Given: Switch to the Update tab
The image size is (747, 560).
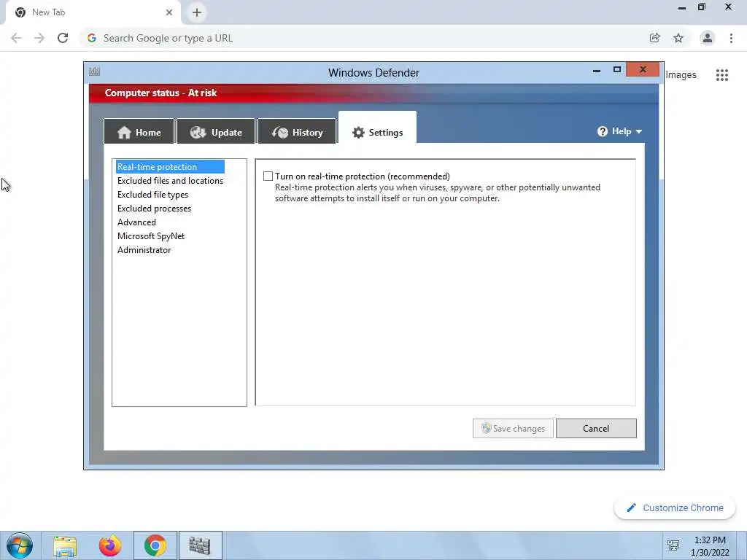Looking at the screenshot, I should tap(216, 132).
